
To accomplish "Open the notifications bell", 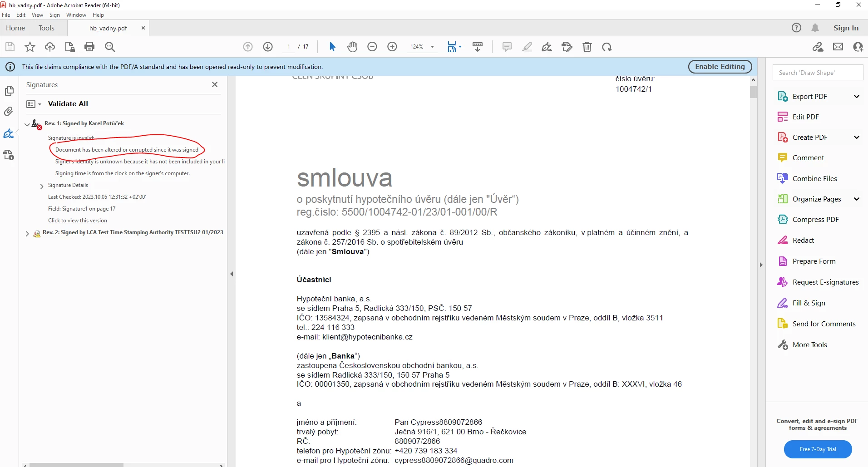I will tap(815, 28).
